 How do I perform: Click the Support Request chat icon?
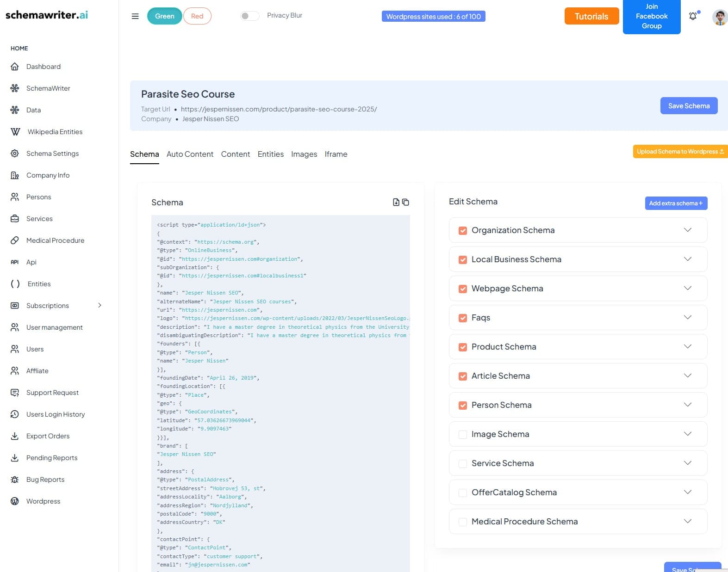15,393
